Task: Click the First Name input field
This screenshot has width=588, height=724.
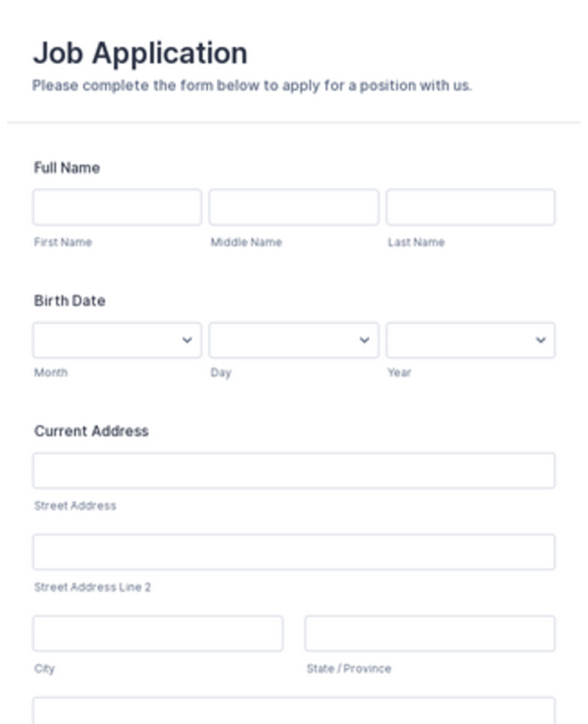Action: click(x=116, y=207)
